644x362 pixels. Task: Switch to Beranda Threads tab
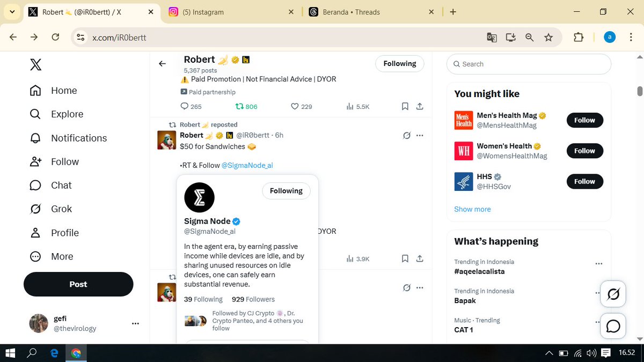point(370,12)
